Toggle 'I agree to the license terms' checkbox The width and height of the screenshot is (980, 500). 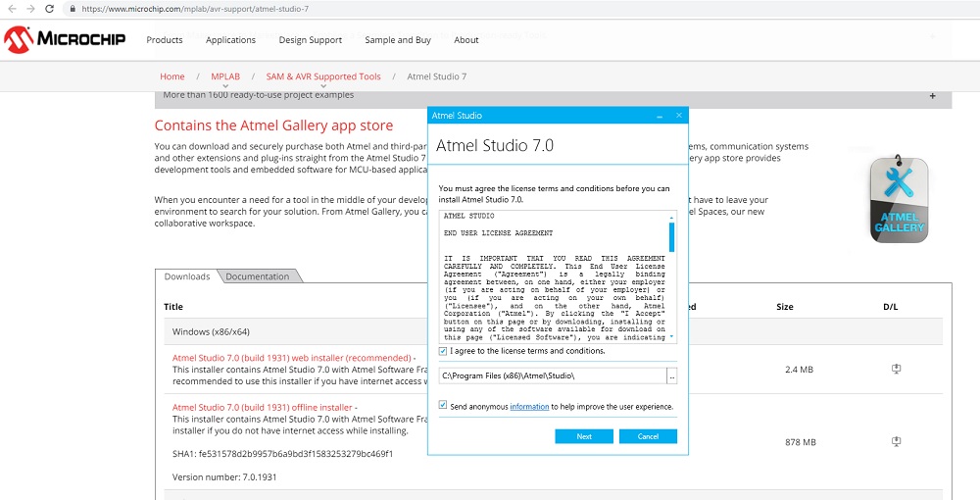(443, 351)
